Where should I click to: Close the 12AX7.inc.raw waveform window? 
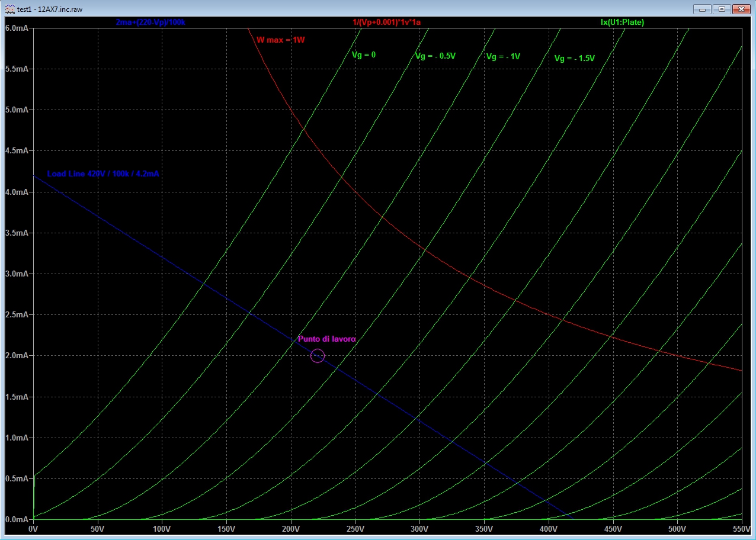[741, 9]
